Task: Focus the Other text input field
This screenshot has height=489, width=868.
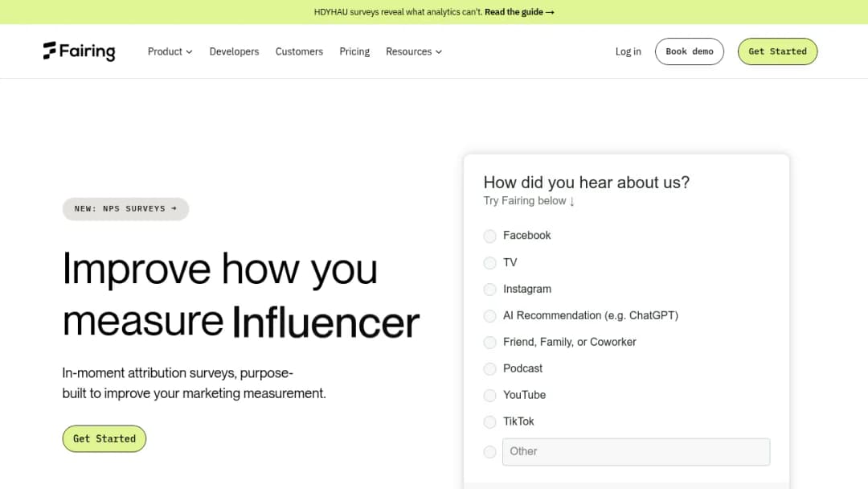Action: [x=636, y=452]
